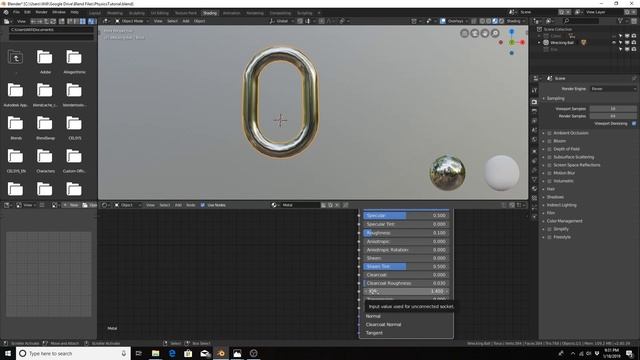
Task: Open the node editor Node menu
Action: [x=191, y=205]
